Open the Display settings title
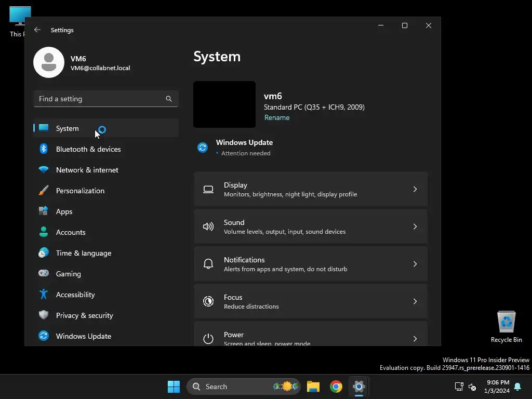The image size is (532, 399). 235,185
